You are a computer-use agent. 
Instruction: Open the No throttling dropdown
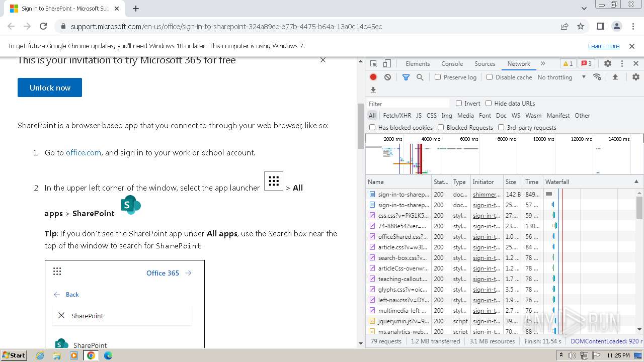561,77
